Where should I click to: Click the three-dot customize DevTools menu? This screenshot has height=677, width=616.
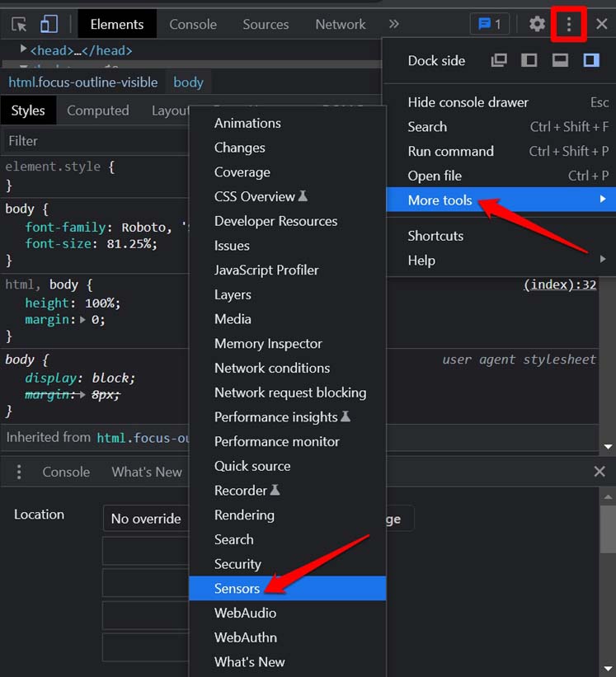click(x=568, y=24)
